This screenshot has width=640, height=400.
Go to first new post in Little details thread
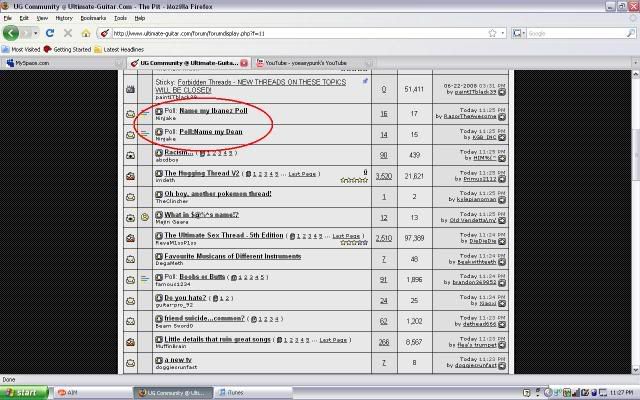point(159,339)
